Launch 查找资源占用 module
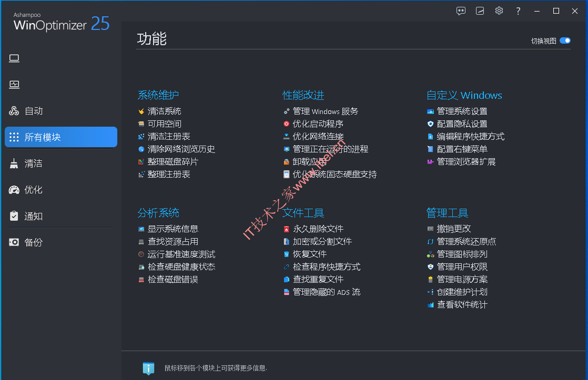This screenshot has width=588, height=380. (x=173, y=242)
